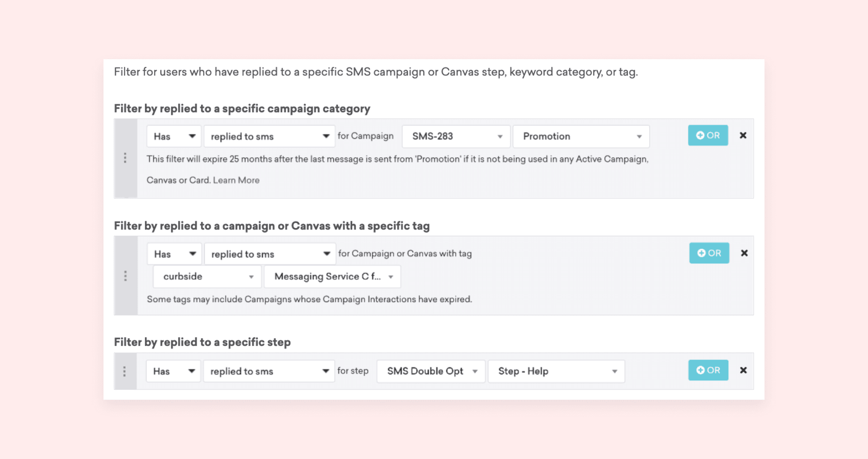Open the SMS-283 campaign dropdown

click(456, 136)
